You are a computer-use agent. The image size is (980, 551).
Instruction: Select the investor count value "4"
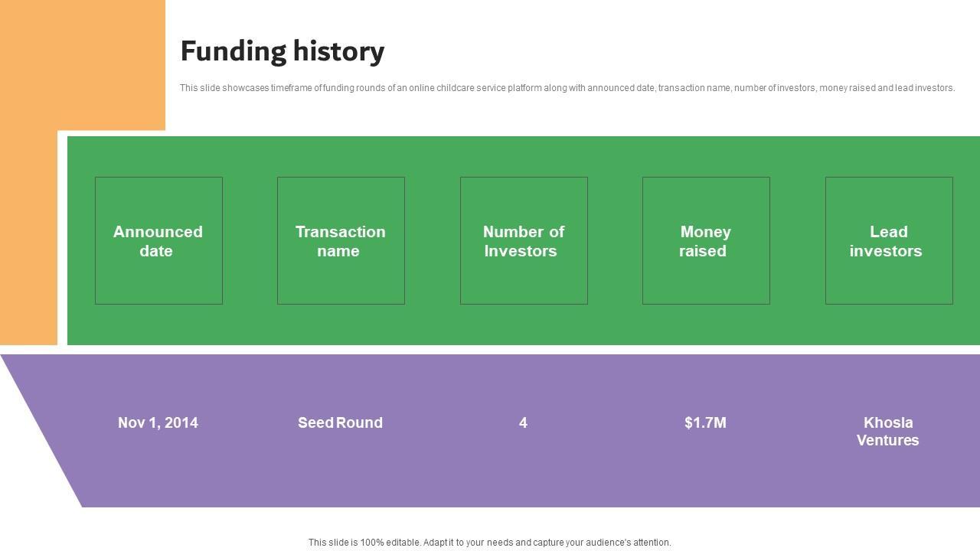[523, 422]
